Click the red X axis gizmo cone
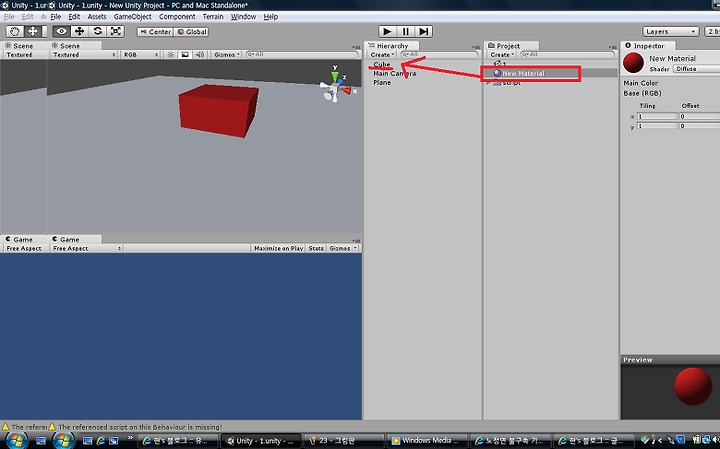The image size is (720, 449). tap(346, 91)
